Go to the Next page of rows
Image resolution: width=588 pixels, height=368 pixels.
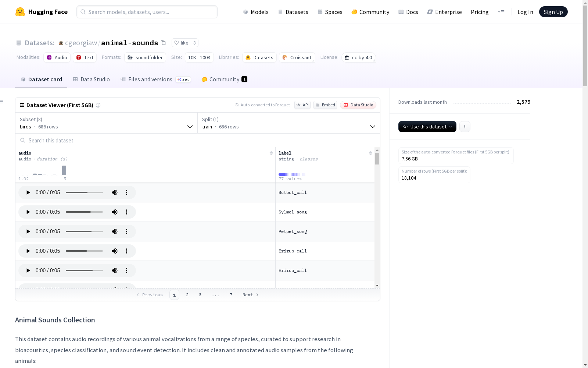[x=250, y=295]
